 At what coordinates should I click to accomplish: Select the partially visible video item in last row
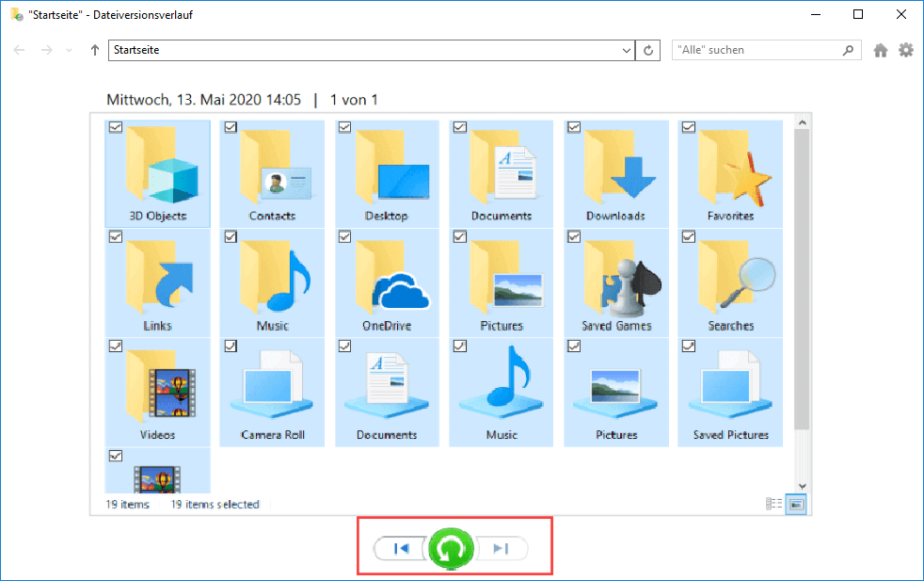pos(157,471)
